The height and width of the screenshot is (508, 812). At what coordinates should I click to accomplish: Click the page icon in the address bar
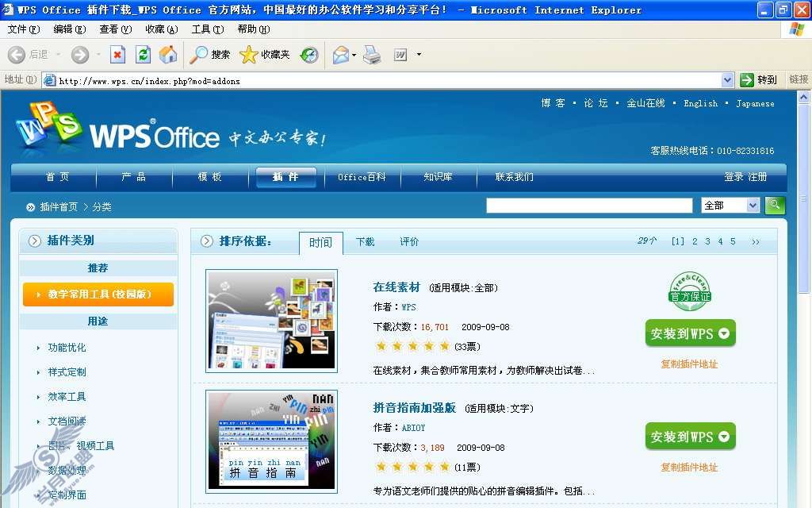point(50,80)
